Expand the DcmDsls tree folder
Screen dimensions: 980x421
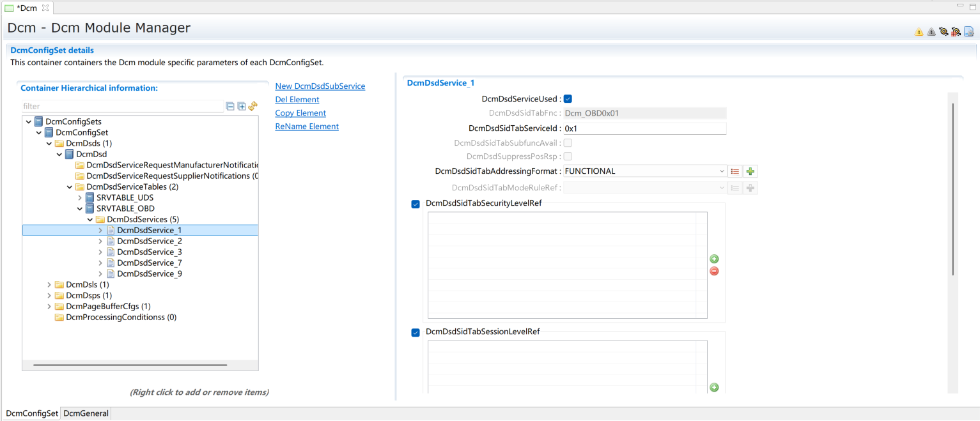click(49, 285)
